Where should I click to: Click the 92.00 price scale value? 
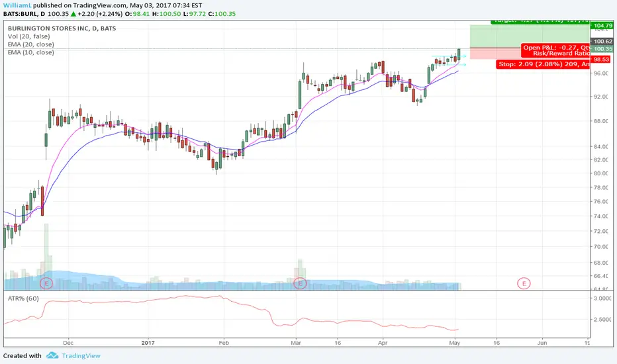coord(601,97)
